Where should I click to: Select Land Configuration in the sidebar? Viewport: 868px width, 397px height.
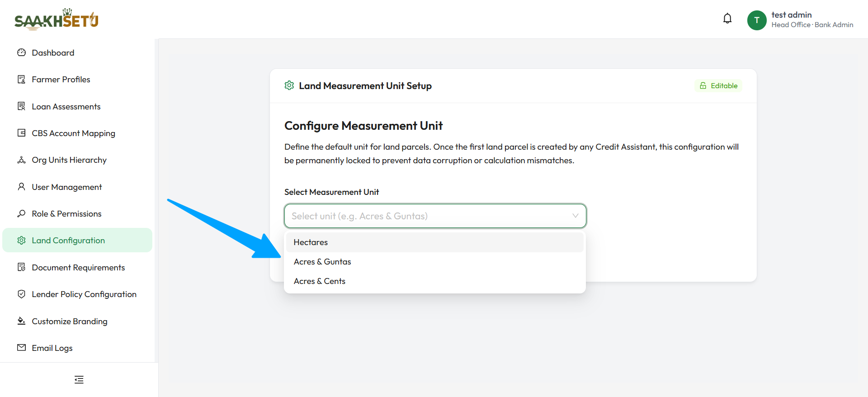click(77, 241)
